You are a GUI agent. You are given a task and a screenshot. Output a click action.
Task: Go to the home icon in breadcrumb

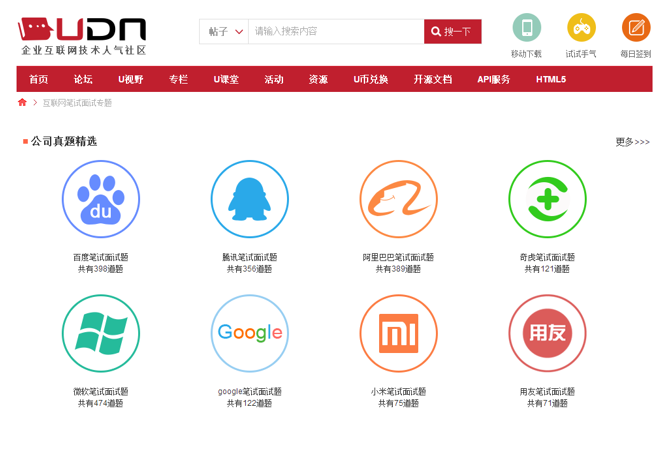point(23,102)
